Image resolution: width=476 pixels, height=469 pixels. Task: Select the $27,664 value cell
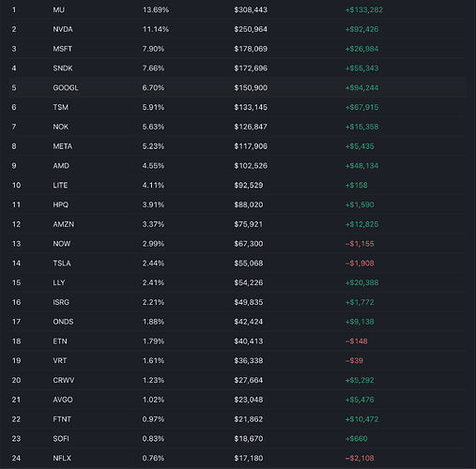click(x=249, y=380)
